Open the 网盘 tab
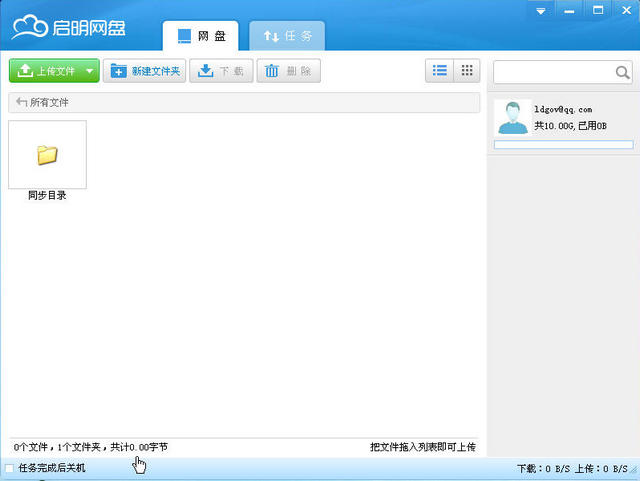The height and width of the screenshot is (481, 640). click(201, 36)
